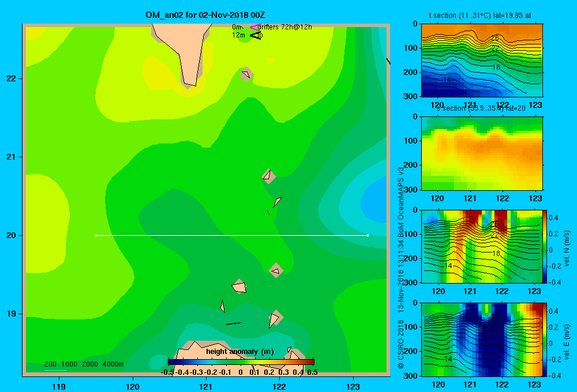Click the 26 isotherm label in t section
Viewport: 577px width, 392px height.
point(495,38)
